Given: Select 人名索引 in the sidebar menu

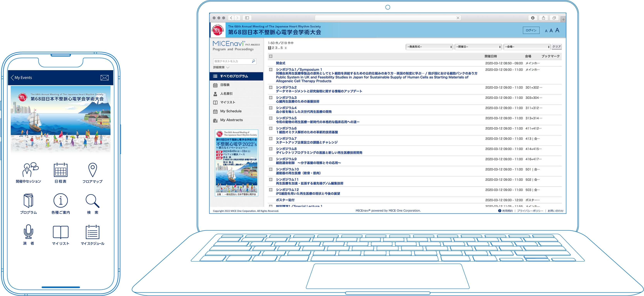Looking at the screenshot, I should pyautogui.click(x=226, y=94).
